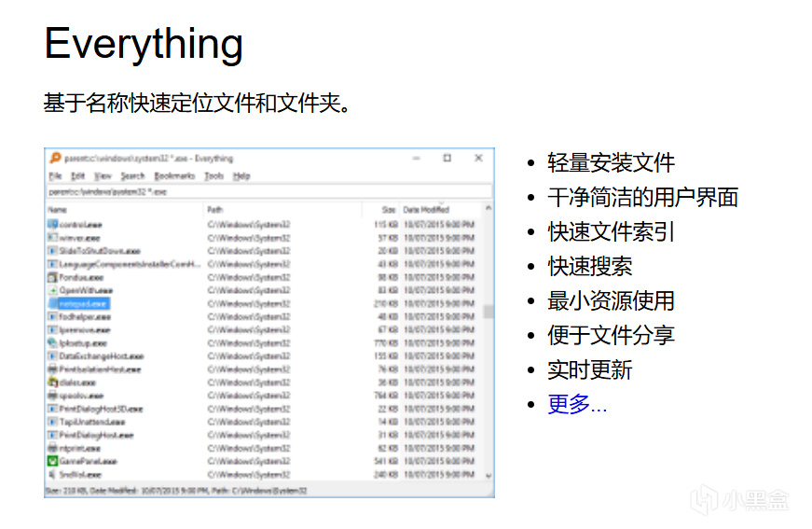The width and height of the screenshot is (812, 529).
Task: Click the search box containing parent:c:\windows\system32
Action: point(268,191)
